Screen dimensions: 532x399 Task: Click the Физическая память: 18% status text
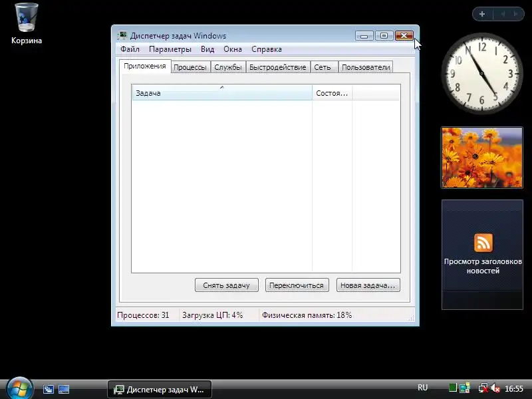pos(307,315)
